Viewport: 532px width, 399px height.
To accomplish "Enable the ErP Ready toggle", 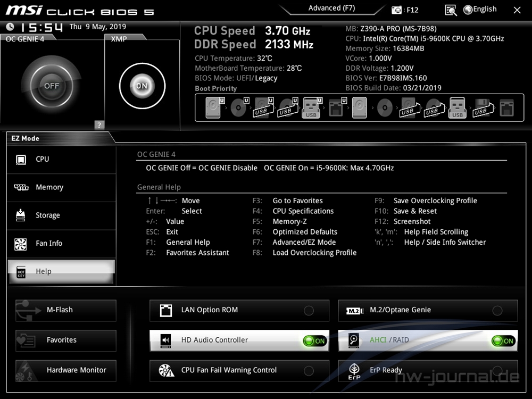I will point(497,370).
